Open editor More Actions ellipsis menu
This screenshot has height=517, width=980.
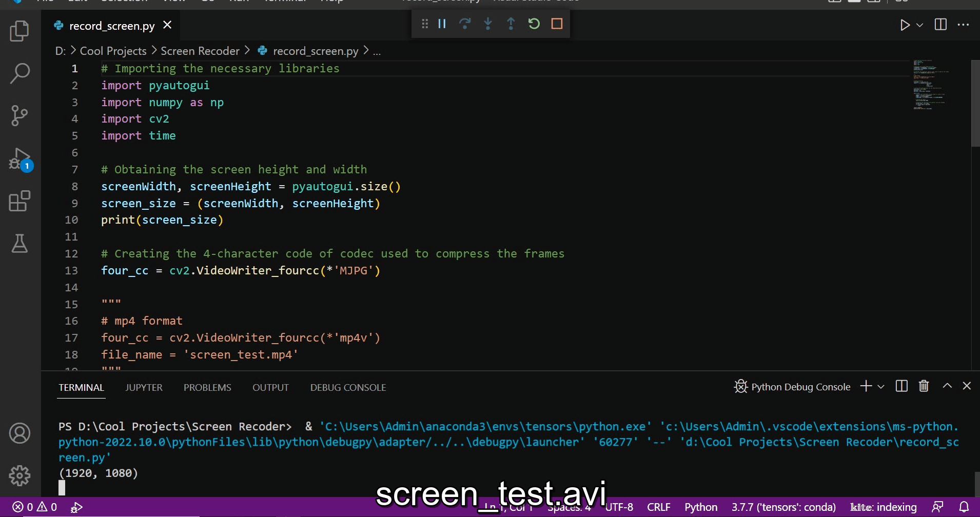[x=964, y=25]
